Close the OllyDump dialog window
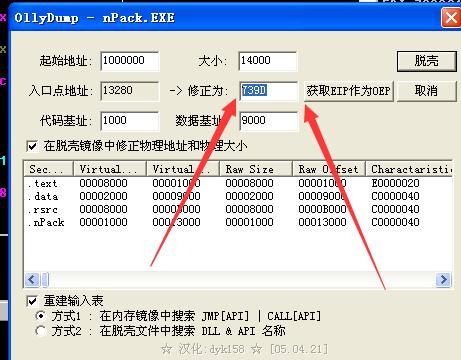The width and height of the screenshot is (461, 360). pos(451,17)
